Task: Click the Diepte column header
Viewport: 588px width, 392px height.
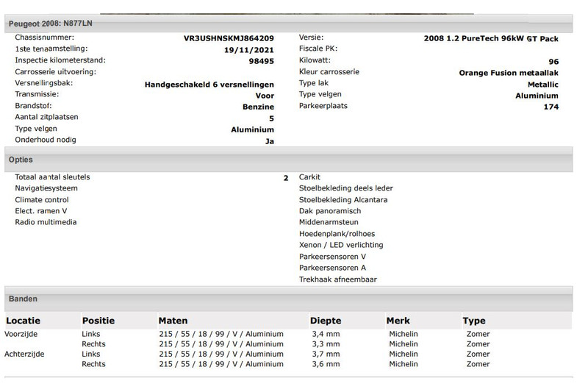Action: point(326,321)
